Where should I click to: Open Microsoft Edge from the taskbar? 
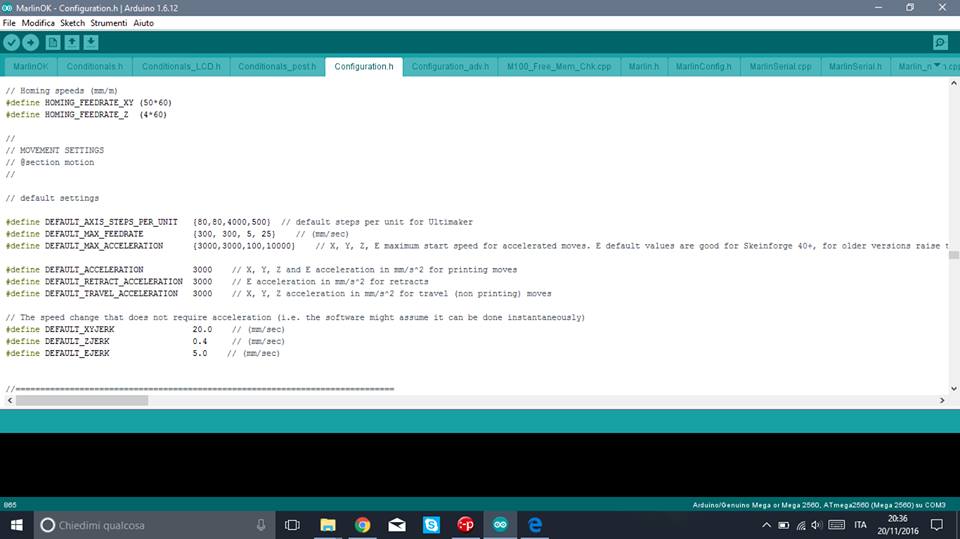tap(534, 525)
